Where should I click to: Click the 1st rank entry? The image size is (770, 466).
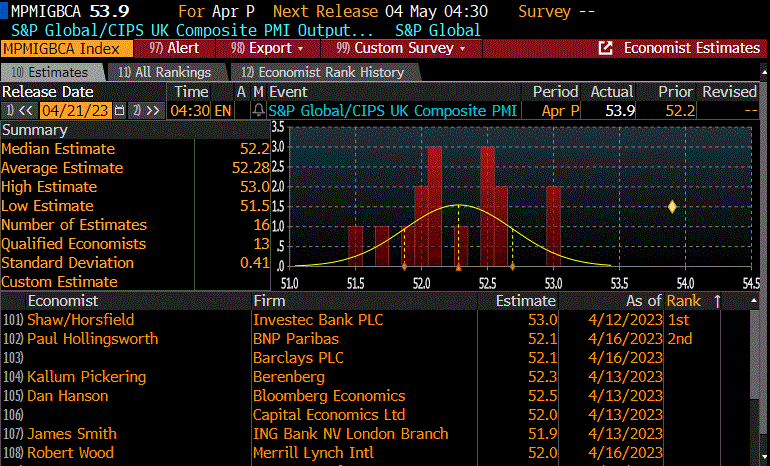(x=679, y=320)
